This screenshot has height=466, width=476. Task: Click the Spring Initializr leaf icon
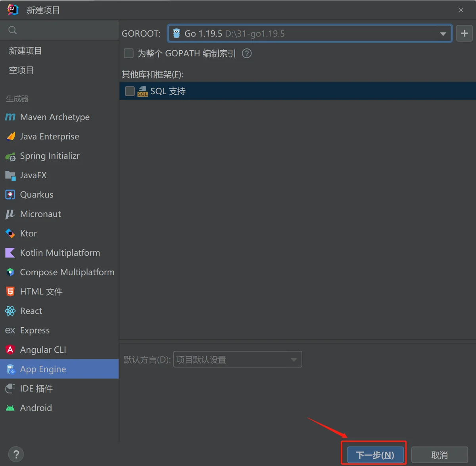(10, 156)
